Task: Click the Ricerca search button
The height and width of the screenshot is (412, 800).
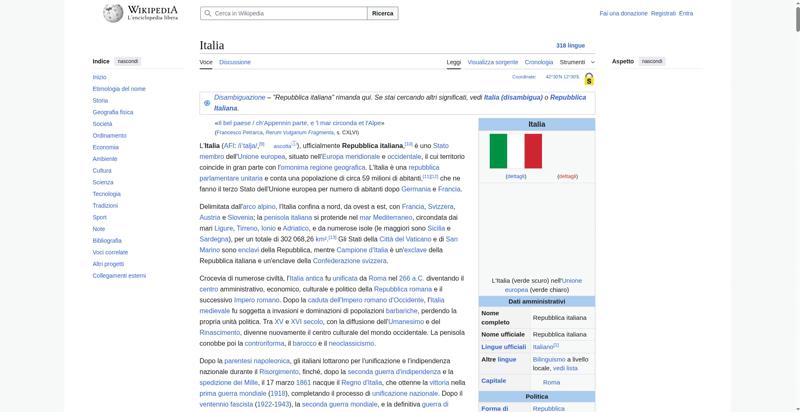Action: click(383, 13)
